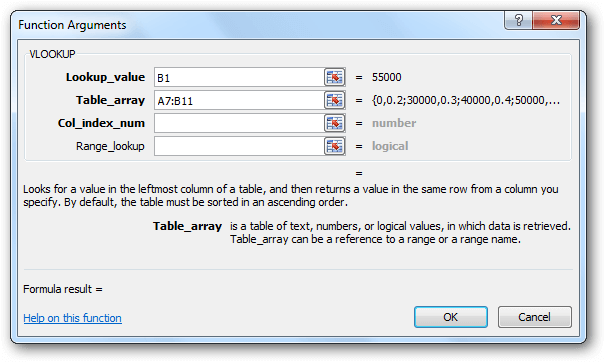Click the Table_array range selector icon

coord(335,100)
